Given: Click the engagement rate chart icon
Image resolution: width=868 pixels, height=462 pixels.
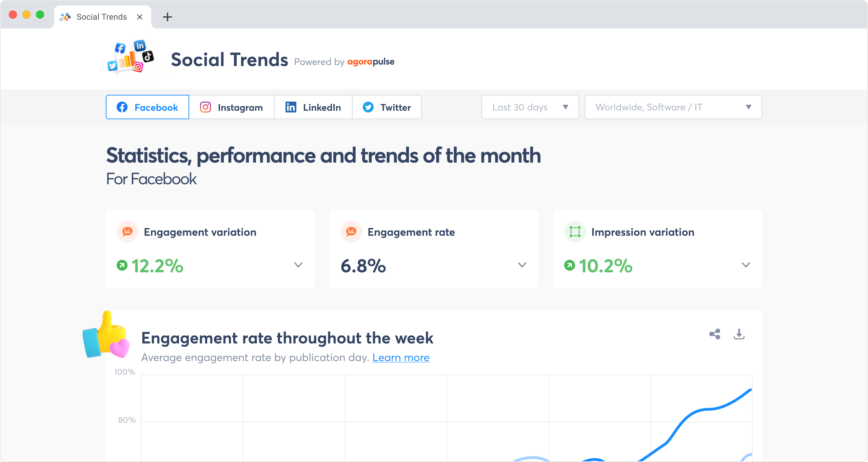Looking at the screenshot, I should pos(351,232).
